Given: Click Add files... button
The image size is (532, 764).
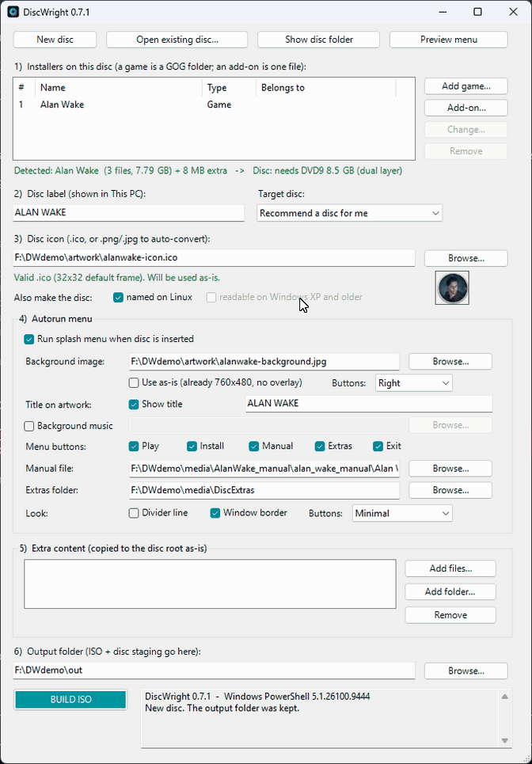Looking at the screenshot, I should click(x=450, y=568).
